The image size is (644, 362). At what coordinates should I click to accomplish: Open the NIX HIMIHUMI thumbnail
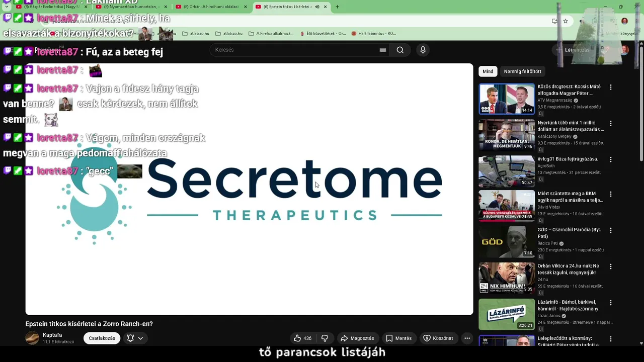click(x=507, y=278)
